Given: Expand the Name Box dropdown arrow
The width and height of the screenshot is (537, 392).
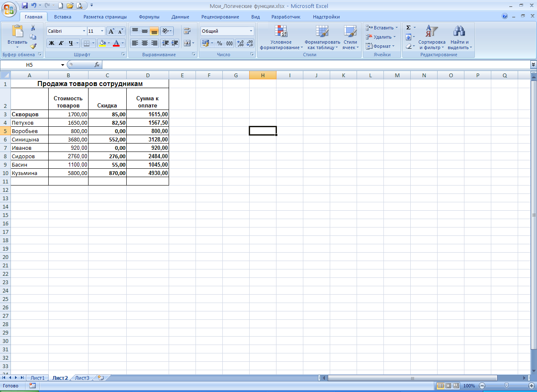Looking at the screenshot, I should (x=63, y=65).
